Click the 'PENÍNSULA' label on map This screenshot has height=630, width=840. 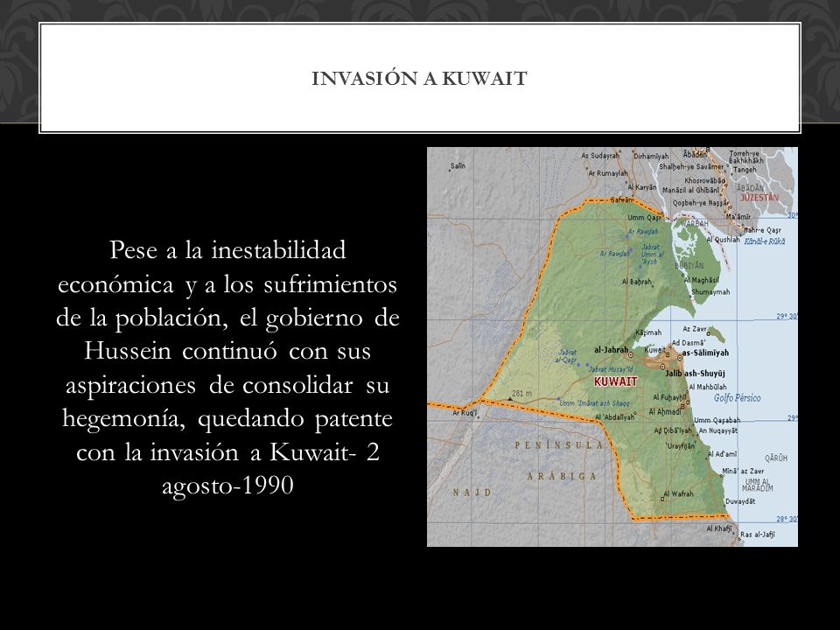click(x=559, y=445)
